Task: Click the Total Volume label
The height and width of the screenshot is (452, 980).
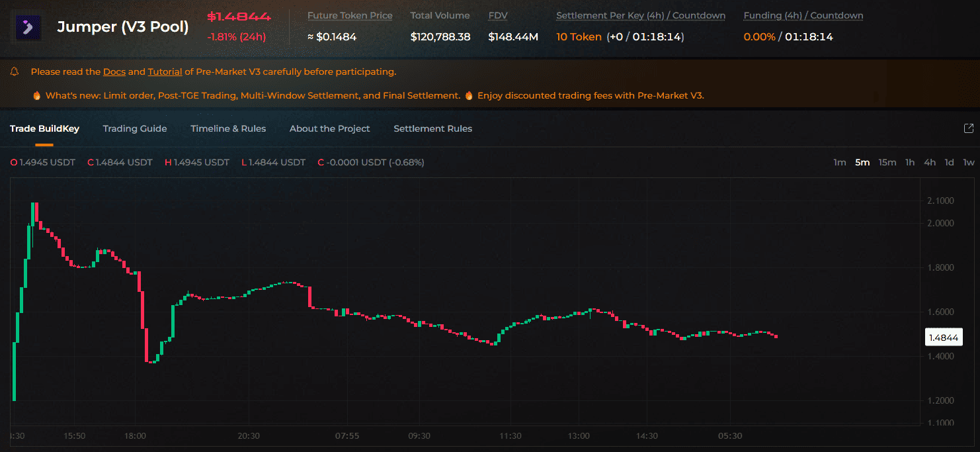Action: pyautogui.click(x=440, y=15)
